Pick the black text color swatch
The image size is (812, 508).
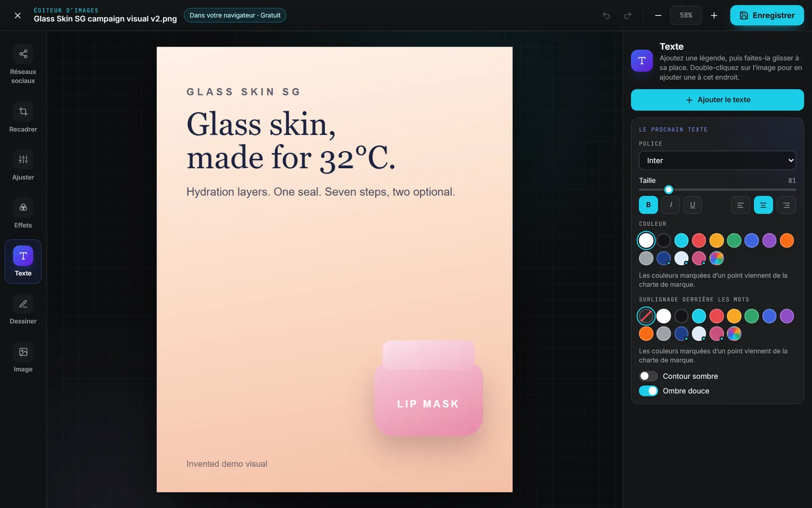coord(663,240)
